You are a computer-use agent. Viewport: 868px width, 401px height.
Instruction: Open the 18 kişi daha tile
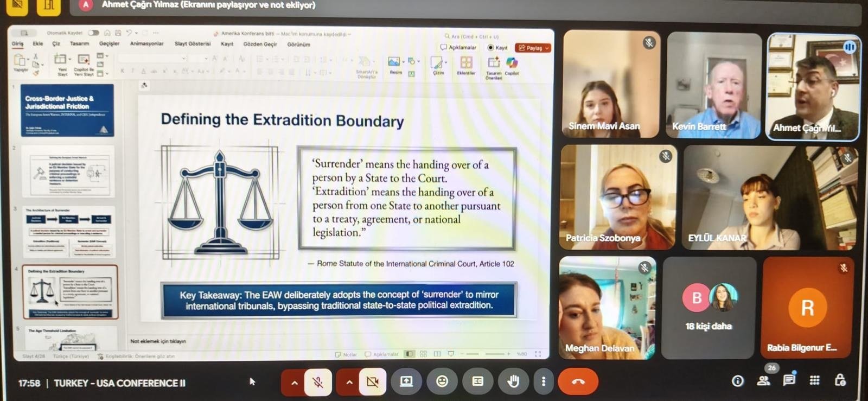(x=708, y=308)
